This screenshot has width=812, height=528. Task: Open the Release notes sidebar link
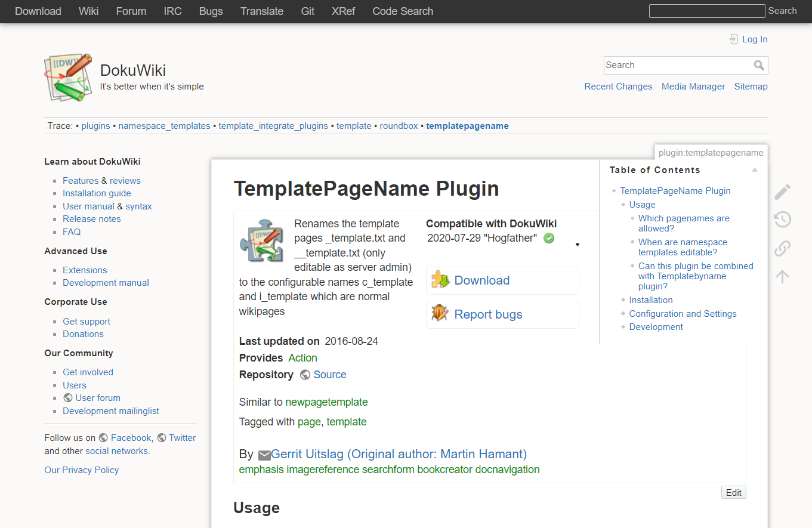[x=92, y=219]
